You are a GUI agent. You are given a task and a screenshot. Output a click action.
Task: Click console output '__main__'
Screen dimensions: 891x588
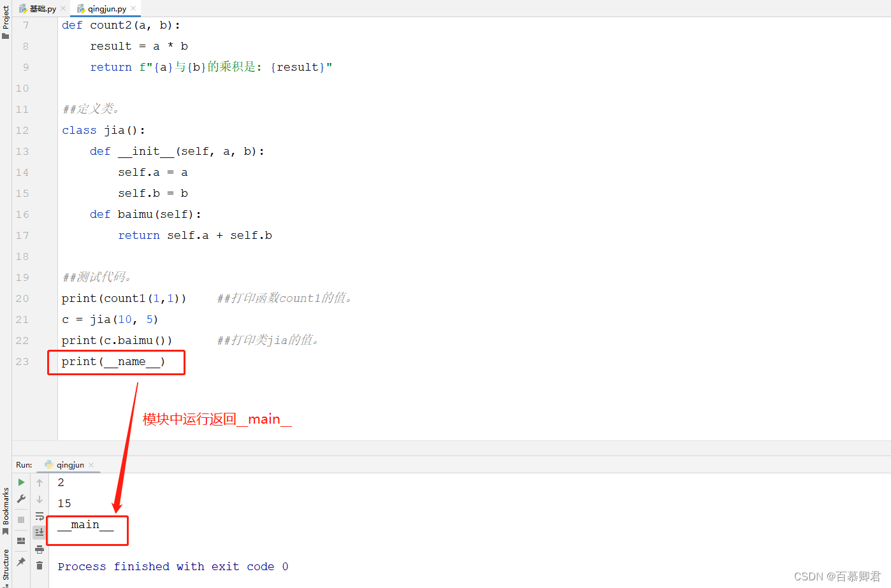pyautogui.click(x=85, y=524)
